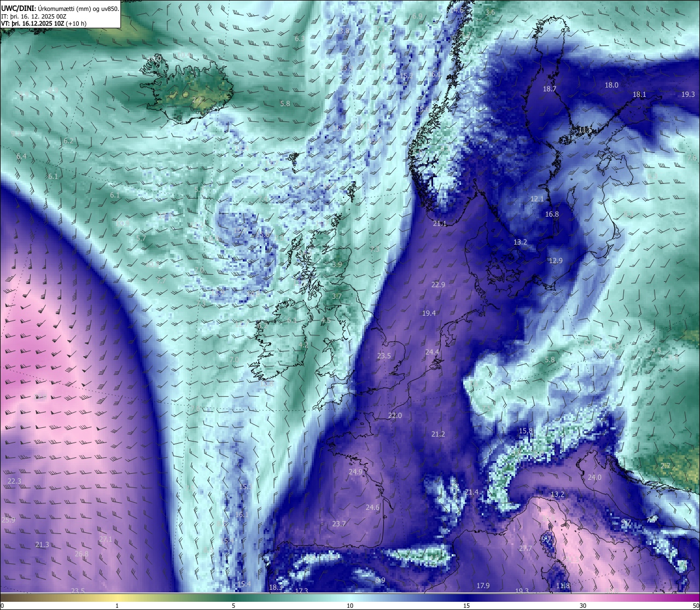Image resolution: width=700 pixels, height=610 pixels.
Task: Click the 11.8 value label
Action: point(563,585)
